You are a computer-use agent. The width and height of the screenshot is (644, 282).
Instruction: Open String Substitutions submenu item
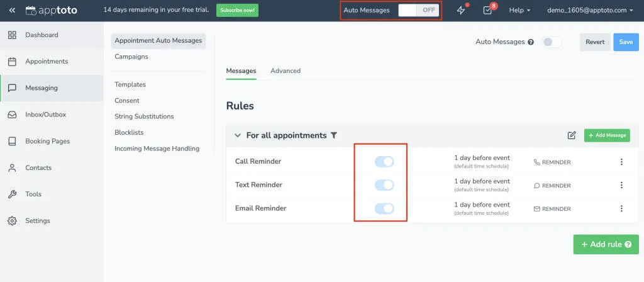pos(144,116)
